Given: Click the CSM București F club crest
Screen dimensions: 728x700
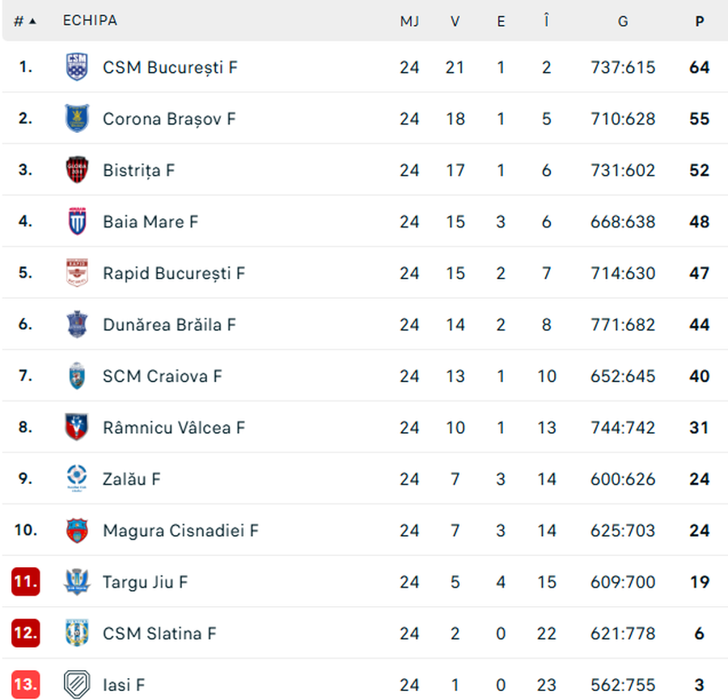Looking at the screenshot, I should 77,67.
